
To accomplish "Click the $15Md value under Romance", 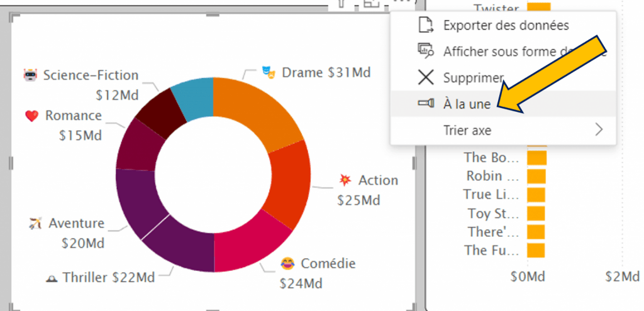I will [x=80, y=136].
